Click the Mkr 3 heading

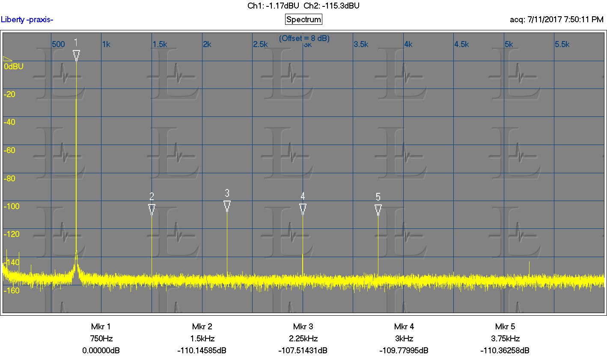(303, 326)
